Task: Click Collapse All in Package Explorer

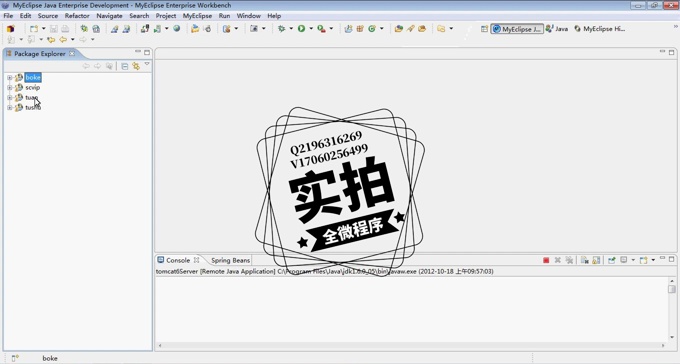Action: pos(124,66)
